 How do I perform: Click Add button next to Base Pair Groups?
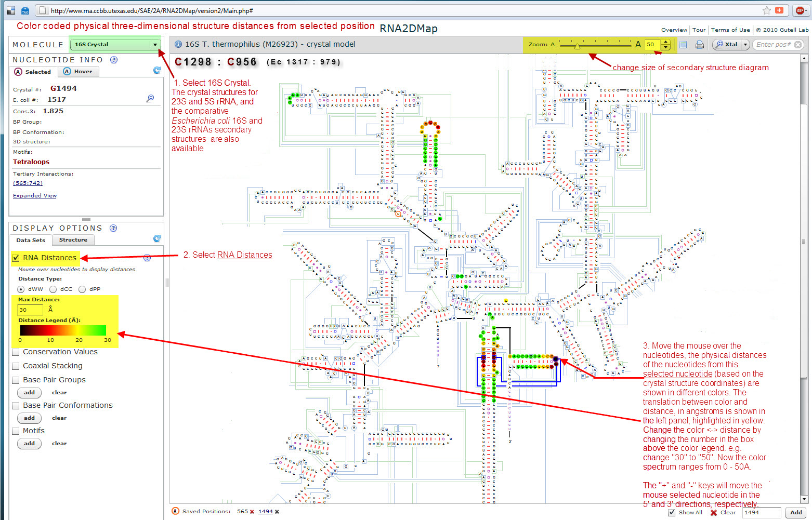click(29, 393)
